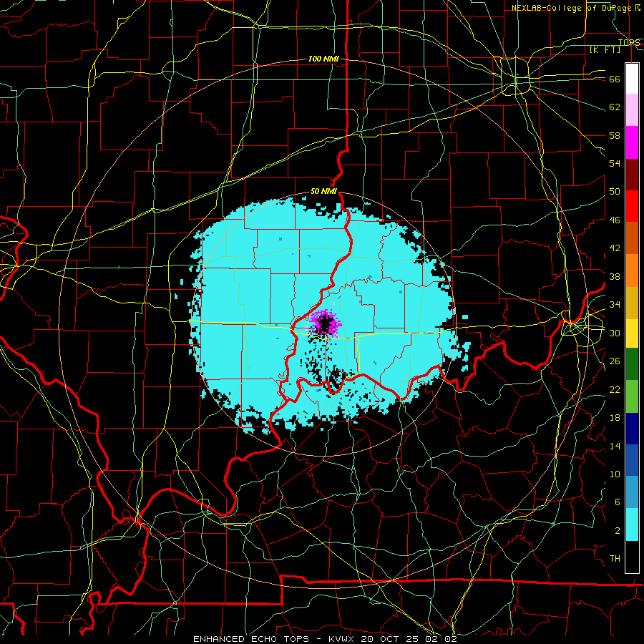Screen dimensions: 644x644
Task: Click the 18 legend value
Action: click(615, 418)
